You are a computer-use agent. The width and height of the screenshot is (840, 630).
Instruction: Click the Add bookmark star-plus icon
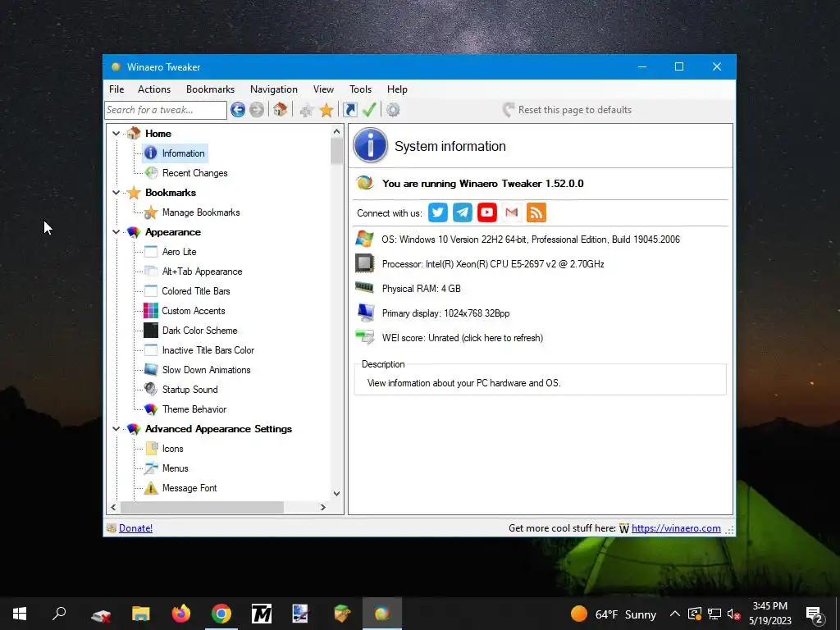coord(307,110)
